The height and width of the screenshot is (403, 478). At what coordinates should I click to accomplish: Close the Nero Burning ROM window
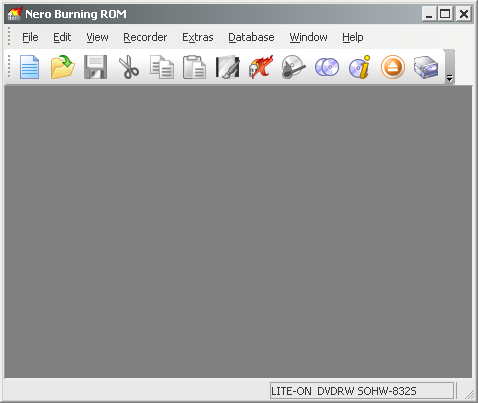tap(464, 14)
